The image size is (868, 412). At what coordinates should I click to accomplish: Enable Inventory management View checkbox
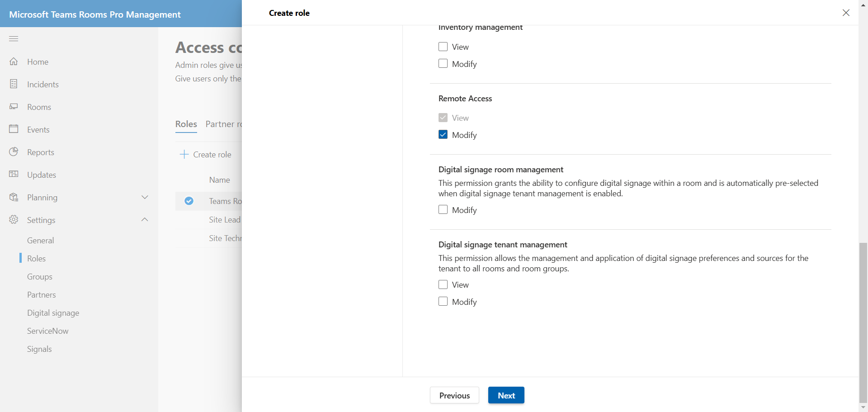(443, 47)
